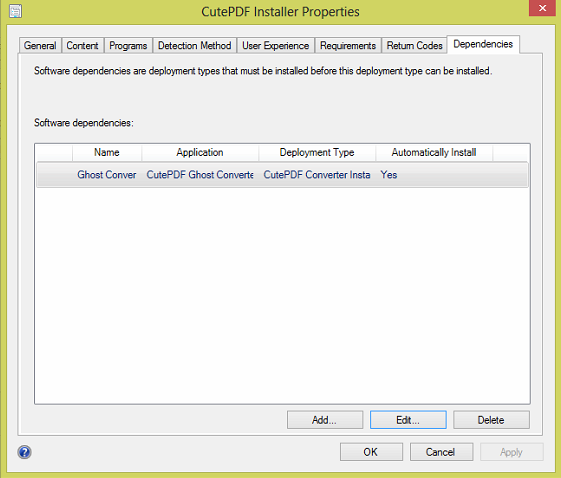Edit the selected dependency
The height and width of the screenshot is (478, 561).
[x=408, y=420]
